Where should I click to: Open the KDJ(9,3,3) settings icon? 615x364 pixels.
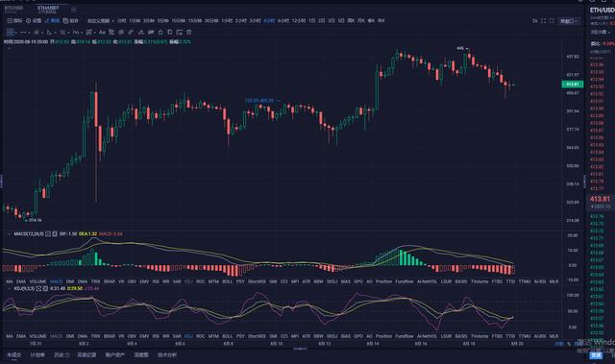pyautogui.click(x=38, y=288)
